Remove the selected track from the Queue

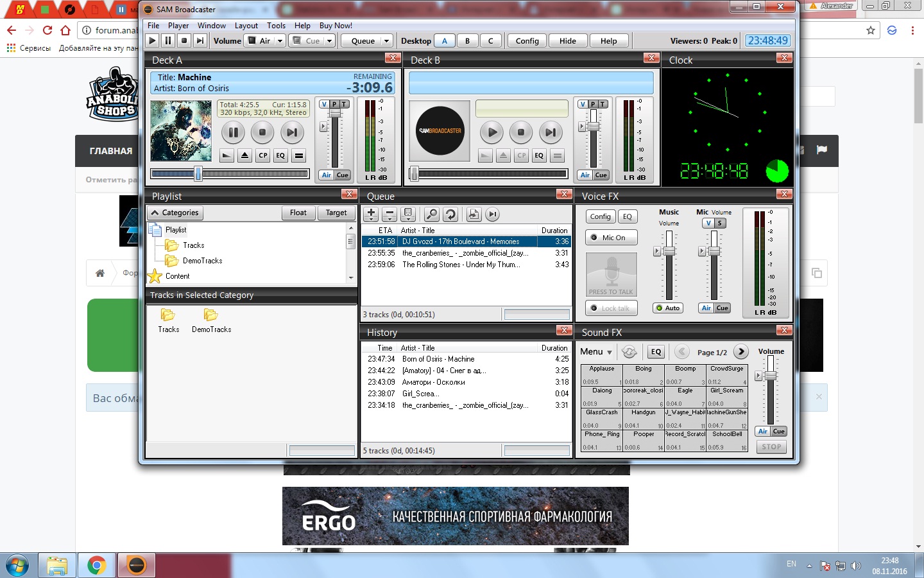(x=389, y=215)
